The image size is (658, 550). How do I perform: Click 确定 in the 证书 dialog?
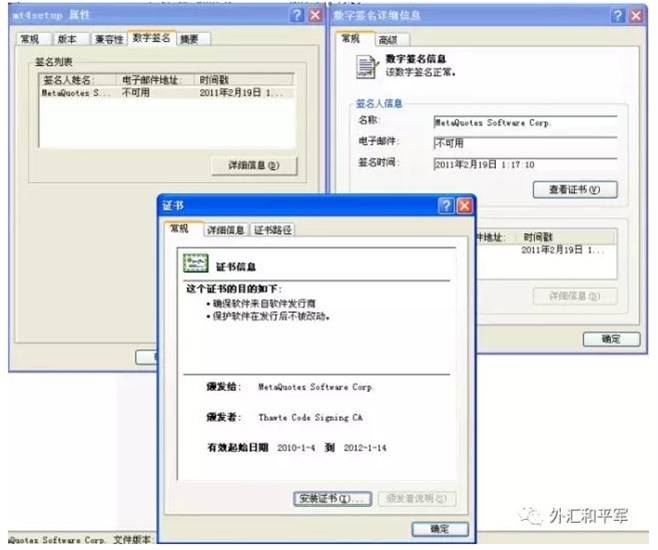440,529
